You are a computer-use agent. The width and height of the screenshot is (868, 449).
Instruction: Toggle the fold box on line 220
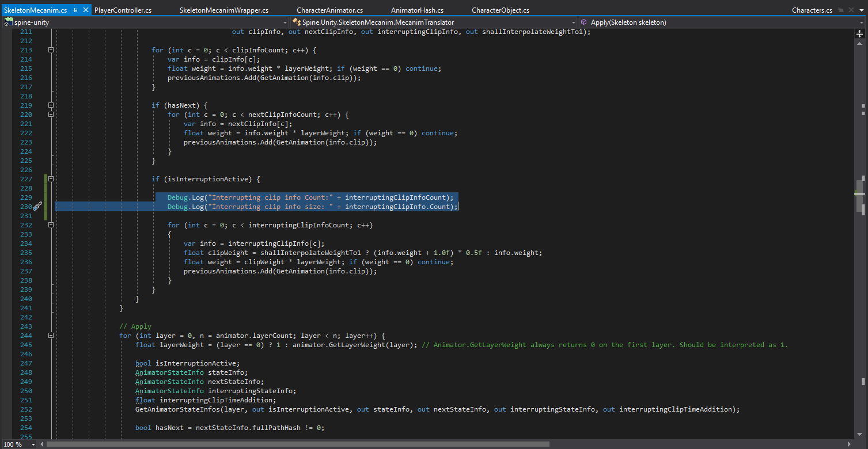(50, 114)
